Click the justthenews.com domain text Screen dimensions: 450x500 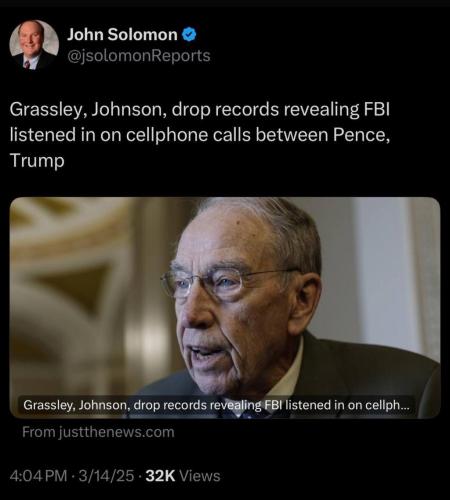[x=117, y=432]
